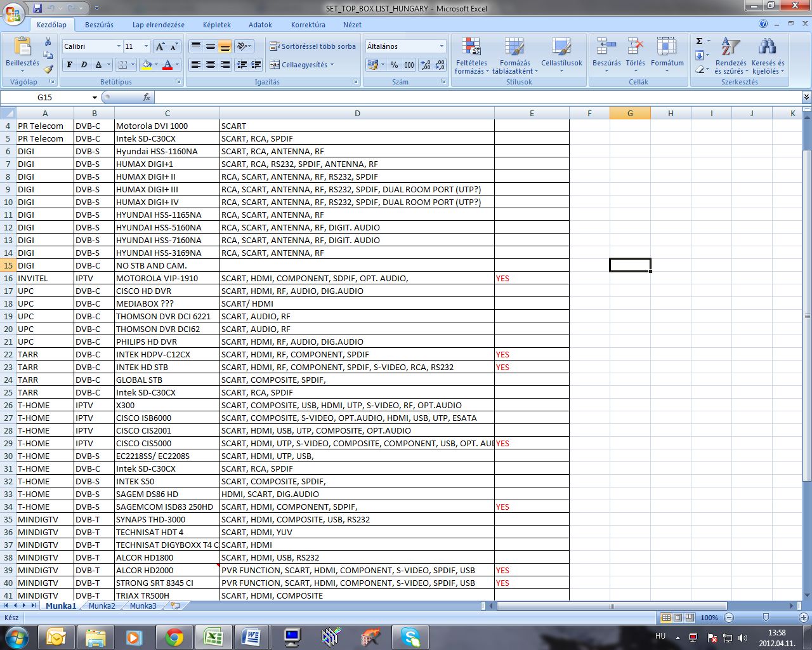Align cell text right
The image size is (812, 650).
(x=225, y=65)
